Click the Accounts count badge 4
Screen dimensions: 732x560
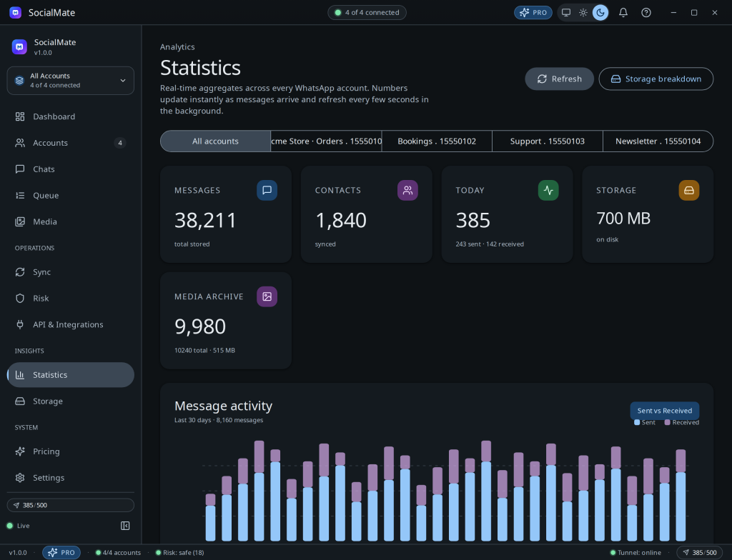coord(120,143)
